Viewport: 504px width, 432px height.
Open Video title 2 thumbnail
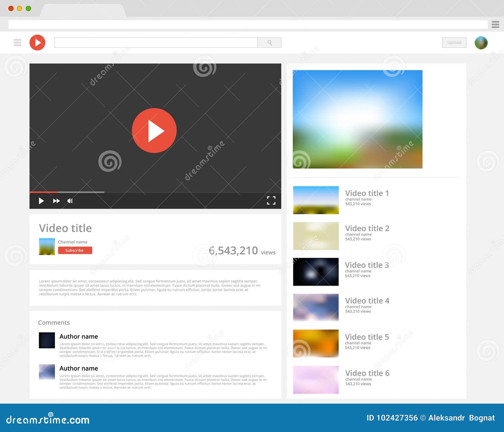(x=316, y=236)
